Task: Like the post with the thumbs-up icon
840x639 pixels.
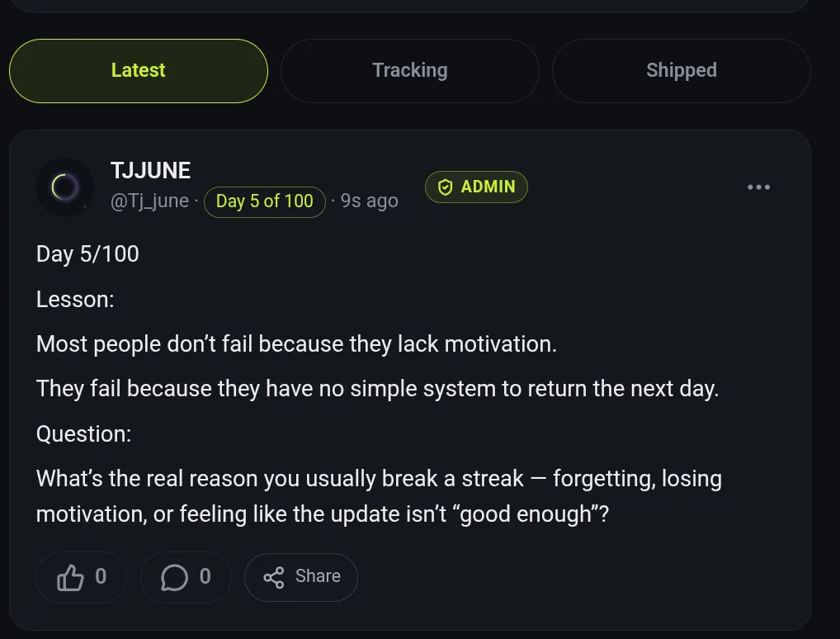Action: (70, 577)
